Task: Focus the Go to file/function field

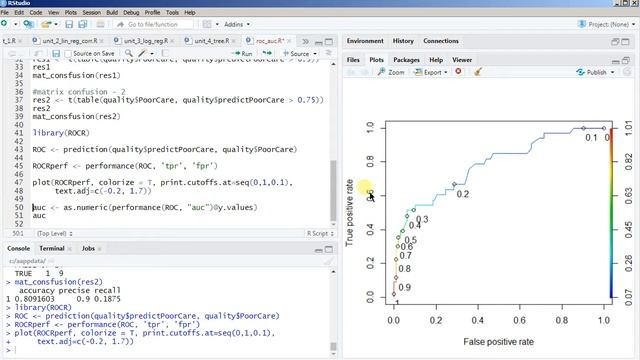Action: click(x=153, y=24)
